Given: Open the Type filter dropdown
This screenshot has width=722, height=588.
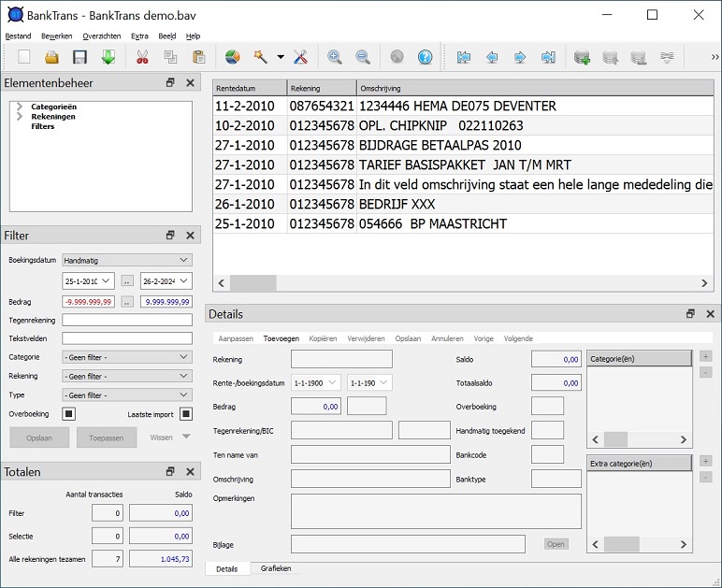Looking at the screenshot, I should [x=126, y=395].
